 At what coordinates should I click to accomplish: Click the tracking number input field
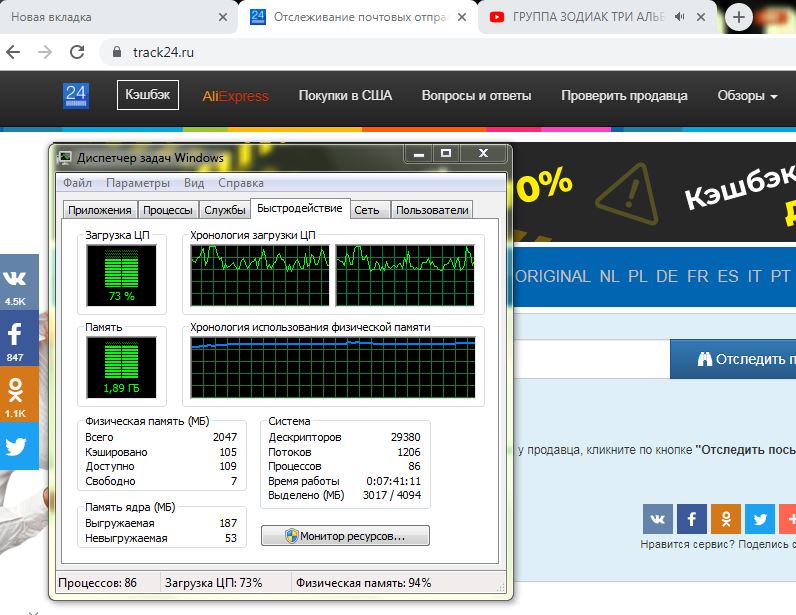[591, 359]
